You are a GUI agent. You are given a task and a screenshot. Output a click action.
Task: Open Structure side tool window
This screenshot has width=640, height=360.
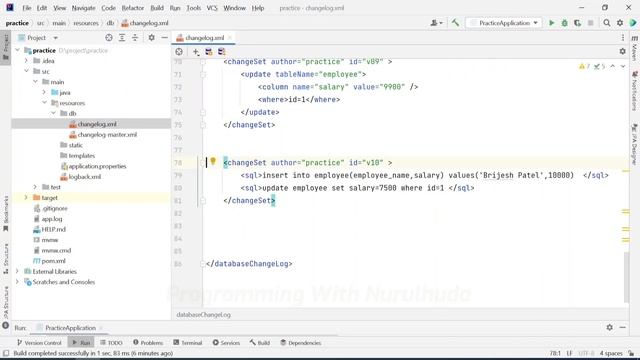[x=6, y=259]
